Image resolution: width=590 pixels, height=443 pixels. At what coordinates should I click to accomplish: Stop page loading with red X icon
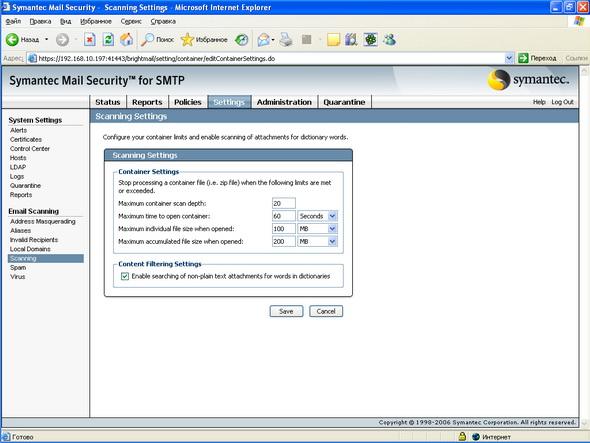(x=90, y=40)
